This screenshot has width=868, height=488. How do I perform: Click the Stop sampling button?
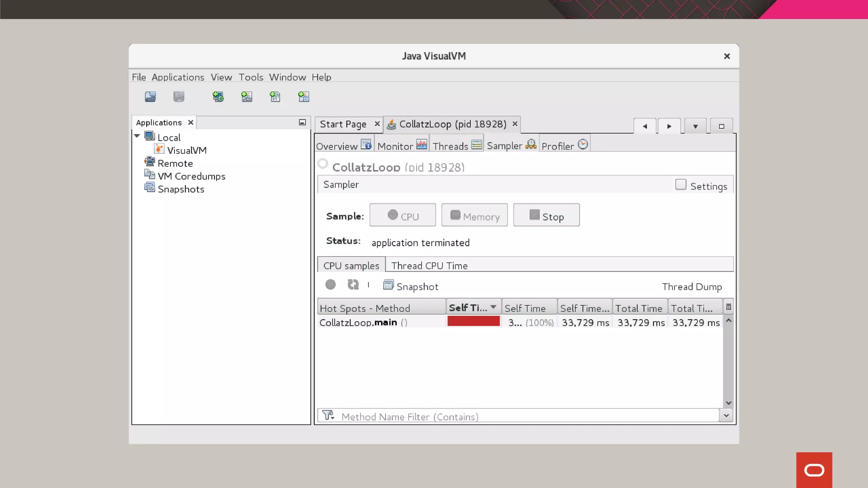coord(546,215)
